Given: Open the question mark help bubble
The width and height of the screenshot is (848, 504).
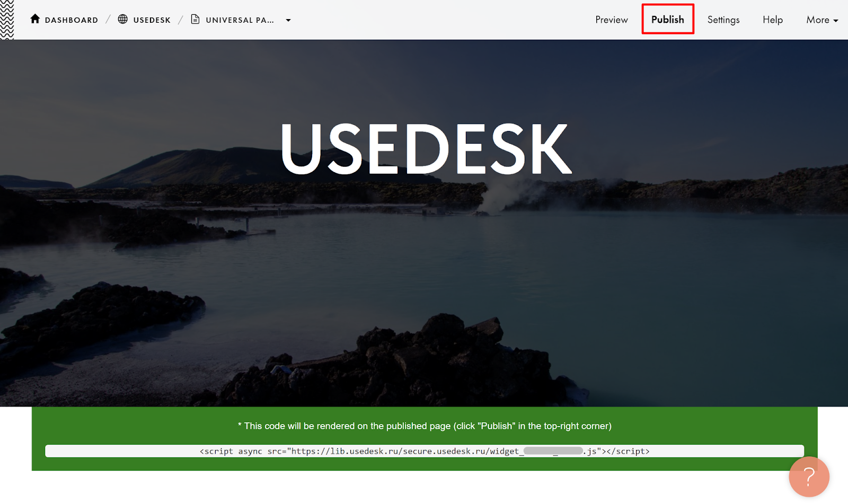Looking at the screenshot, I should [x=809, y=476].
